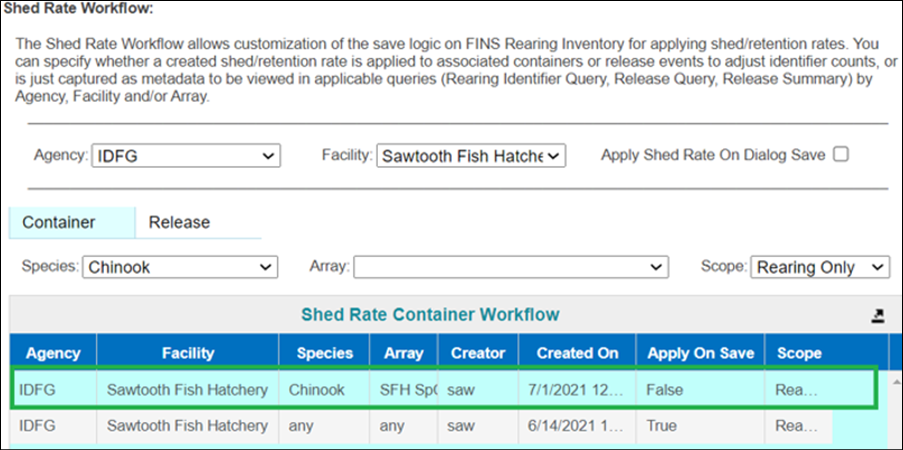Expand the Facility dropdown list
The height and width of the screenshot is (450, 903).
click(471, 156)
